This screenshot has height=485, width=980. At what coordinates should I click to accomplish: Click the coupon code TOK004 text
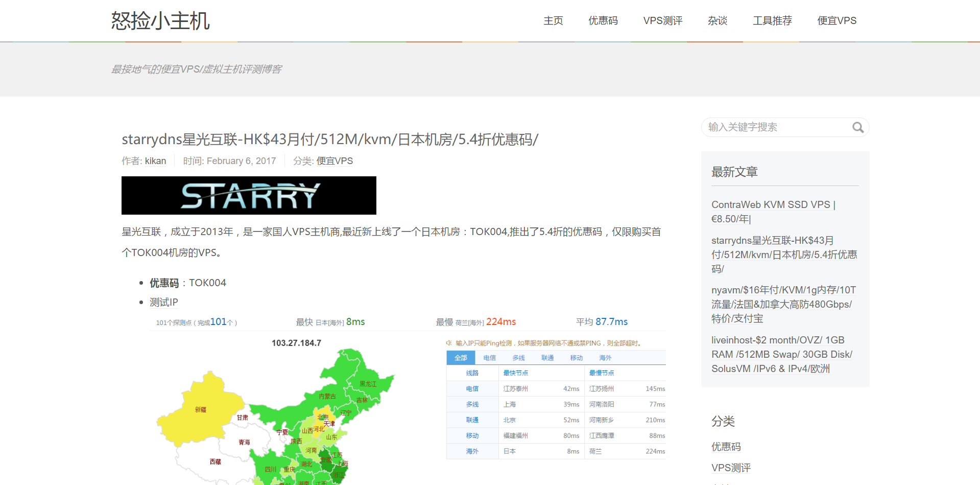[x=207, y=283]
